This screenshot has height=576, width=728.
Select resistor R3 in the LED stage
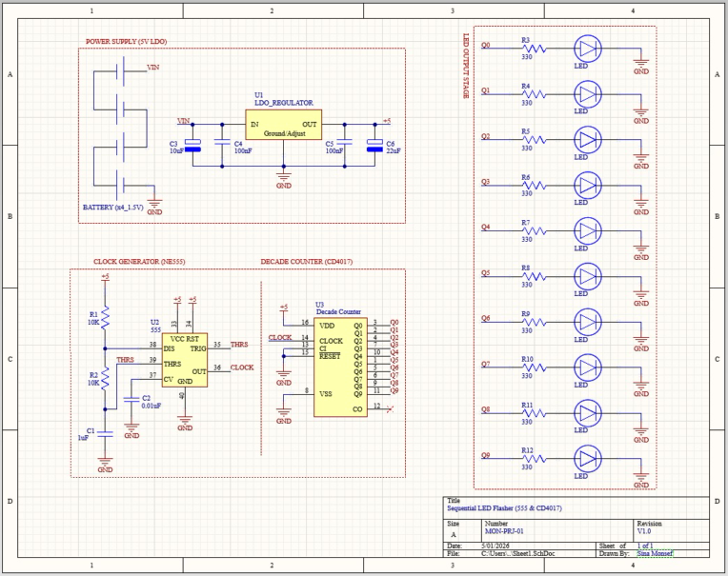pyautogui.click(x=535, y=49)
